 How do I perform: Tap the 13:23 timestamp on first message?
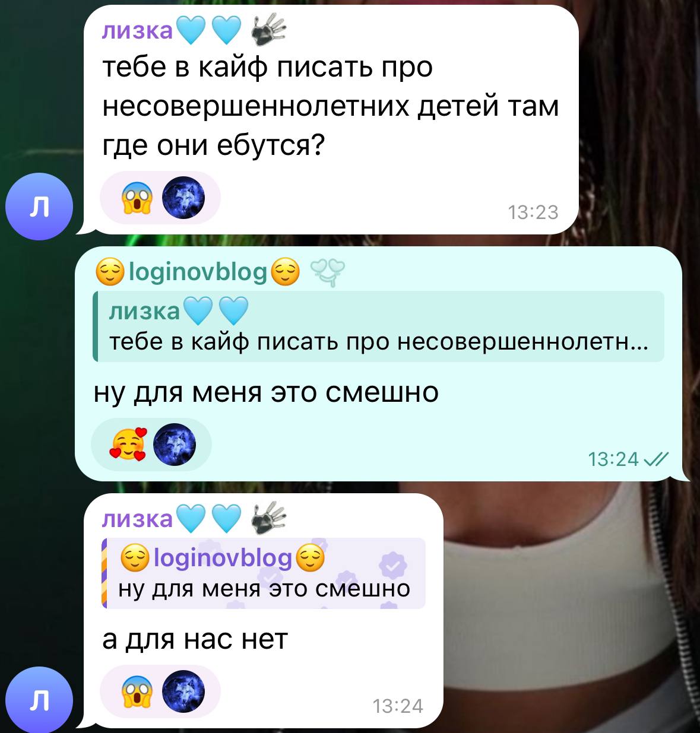(533, 212)
